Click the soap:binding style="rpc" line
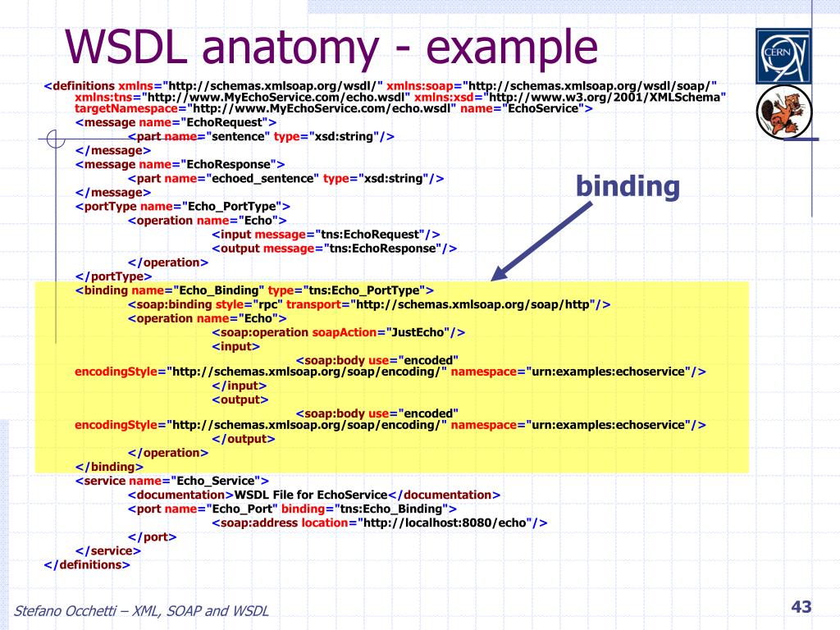 (369, 305)
